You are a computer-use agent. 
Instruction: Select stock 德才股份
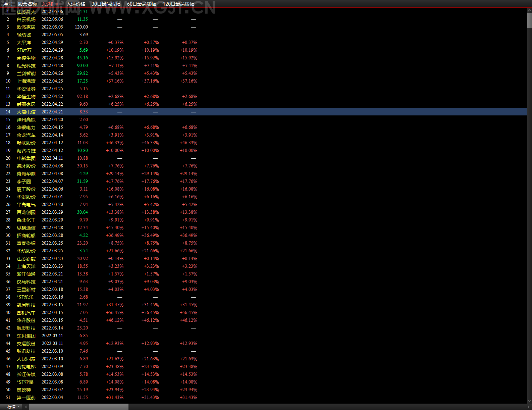(x=26, y=166)
